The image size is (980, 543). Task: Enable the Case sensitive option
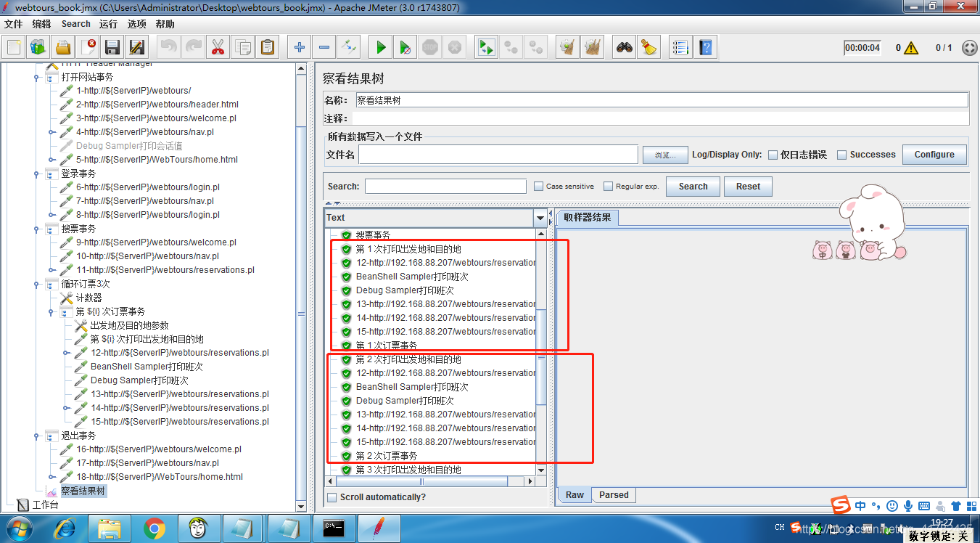tap(538, 187)
